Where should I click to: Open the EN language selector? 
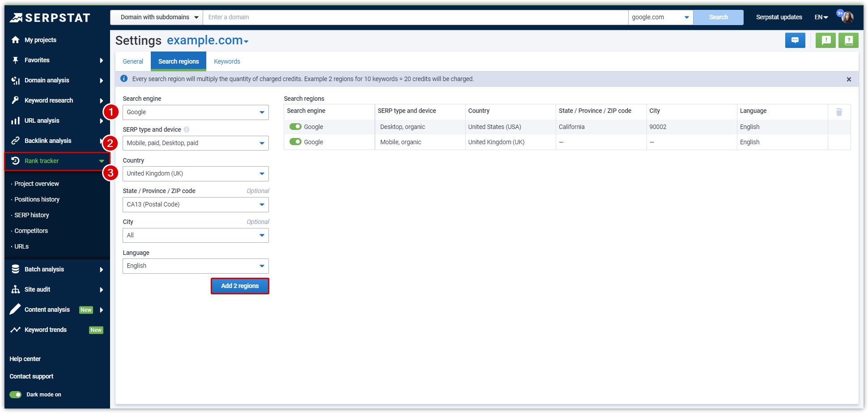click(x=821, y=17)
